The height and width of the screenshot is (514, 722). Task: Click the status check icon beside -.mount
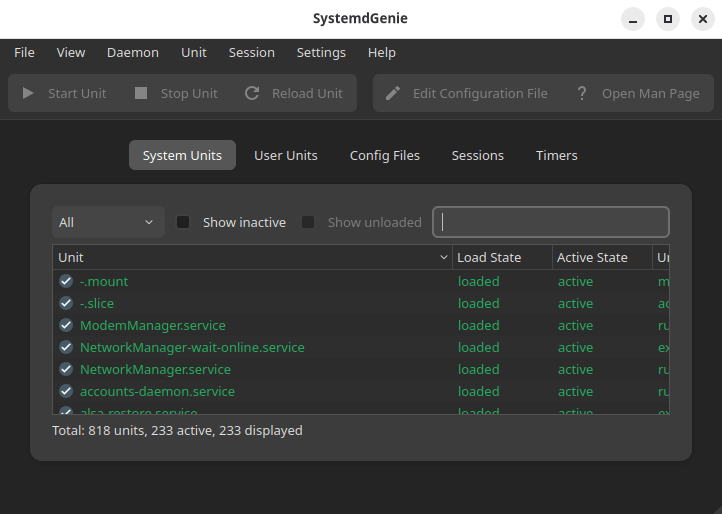[66, 281]
